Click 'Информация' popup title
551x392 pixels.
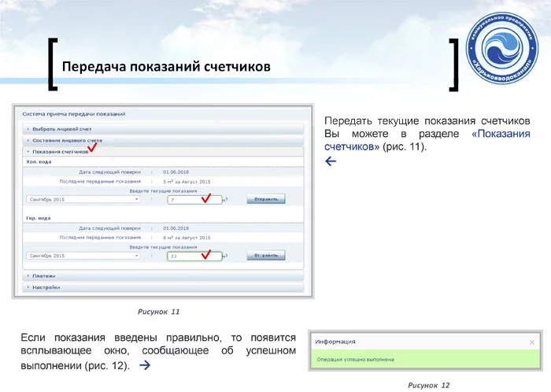coord(335,342)
